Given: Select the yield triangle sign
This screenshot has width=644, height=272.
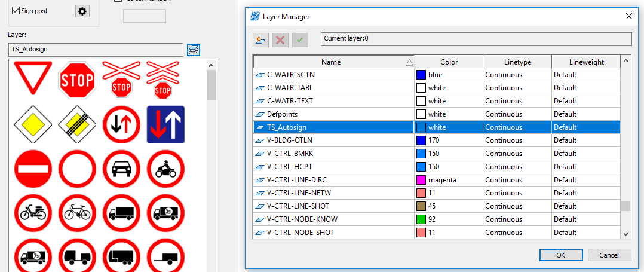Looking at the screenshot, I should [x=33, y=78].
